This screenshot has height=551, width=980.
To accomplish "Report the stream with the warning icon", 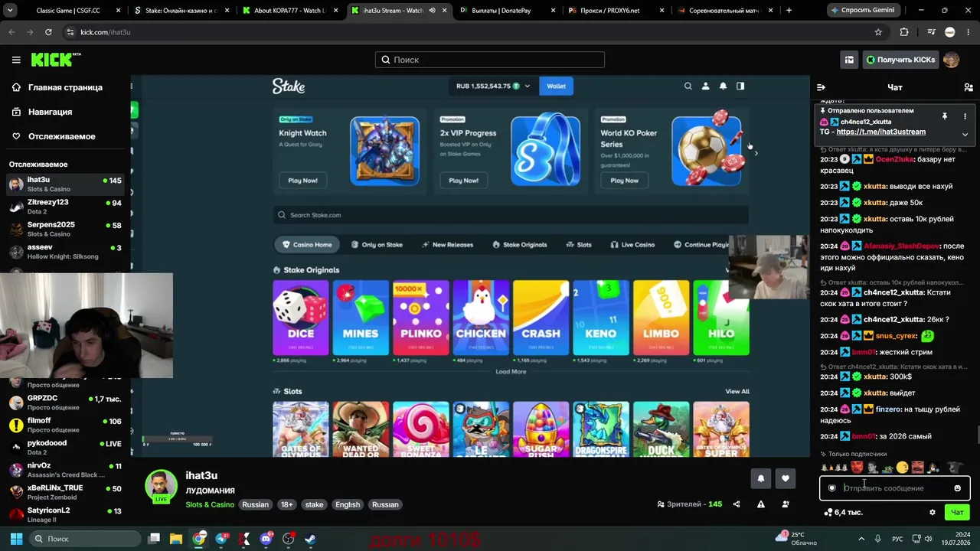I will (x=760, y=504).
